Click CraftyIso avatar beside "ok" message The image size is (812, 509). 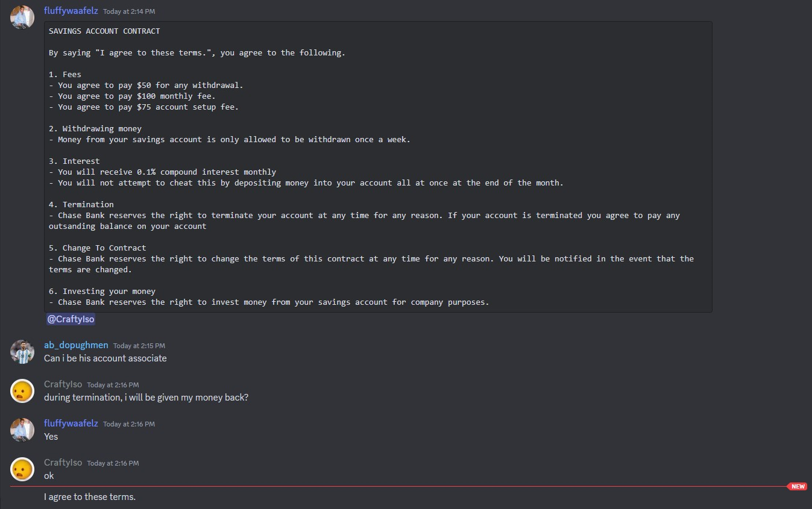[x=22, y=469]
